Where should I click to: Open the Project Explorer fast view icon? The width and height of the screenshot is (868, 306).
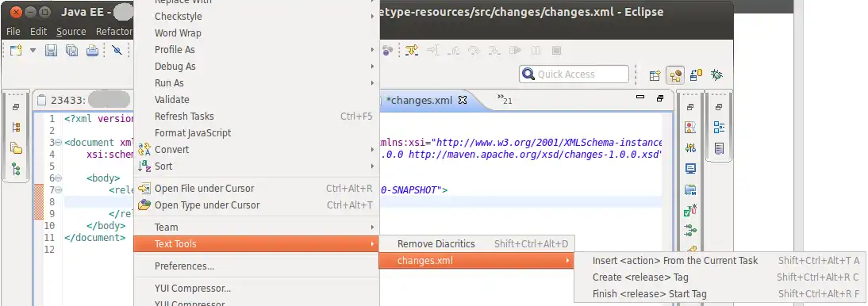(16, 147)
